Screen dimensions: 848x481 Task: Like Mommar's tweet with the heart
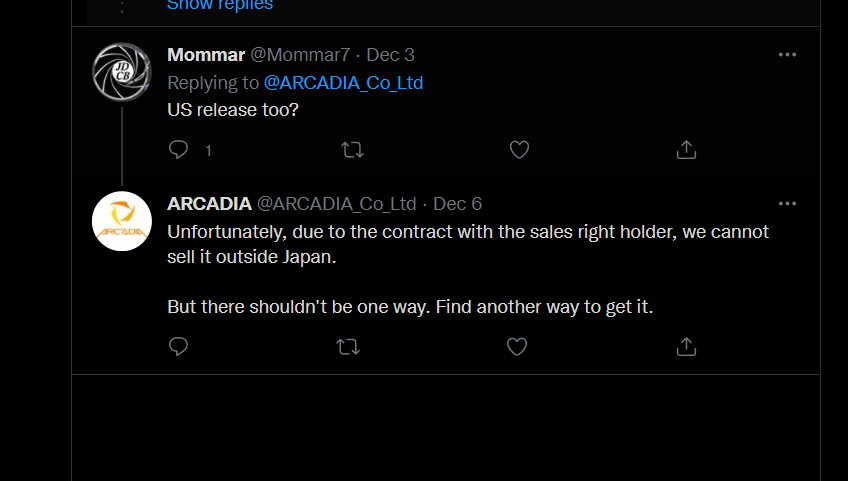click(x=519, y=150)
